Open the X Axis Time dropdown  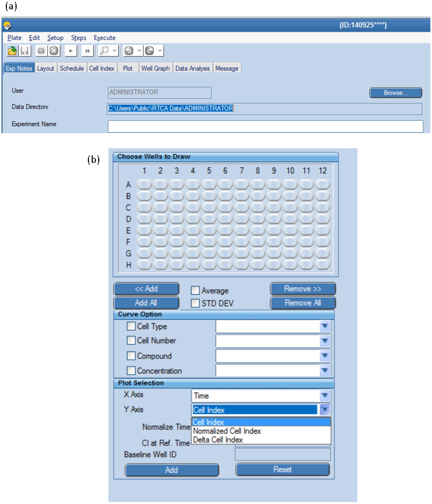click(x=325, y=395)
